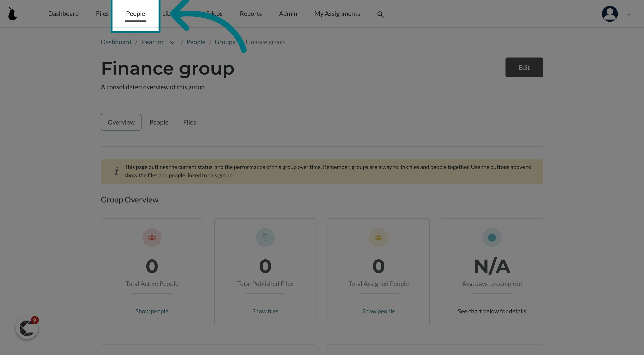Select the People nav item
644x355 pixels.
[135, 14]
